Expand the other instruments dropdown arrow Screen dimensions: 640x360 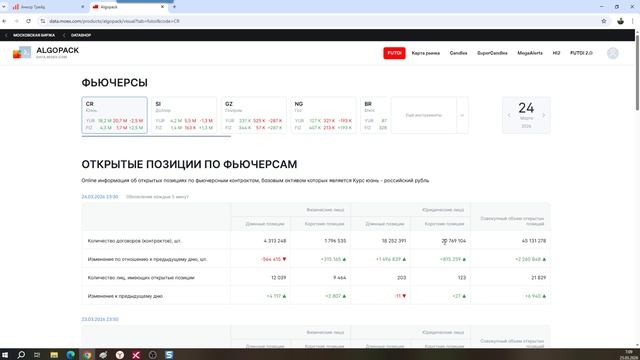(x=462, y=116)
